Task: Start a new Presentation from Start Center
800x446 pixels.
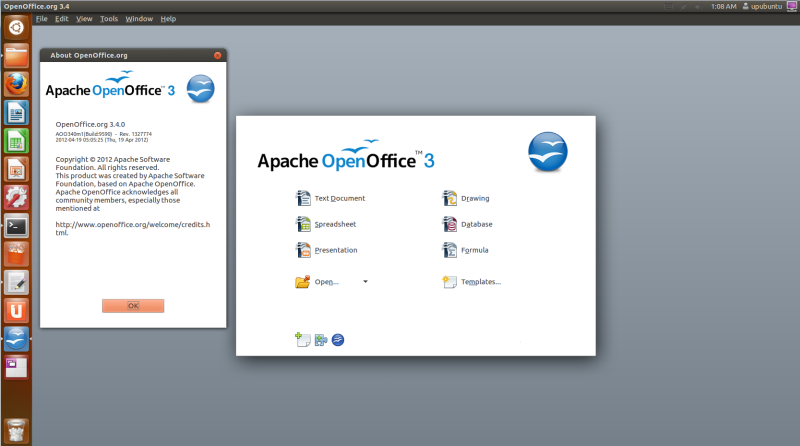Action: [326, 250]
